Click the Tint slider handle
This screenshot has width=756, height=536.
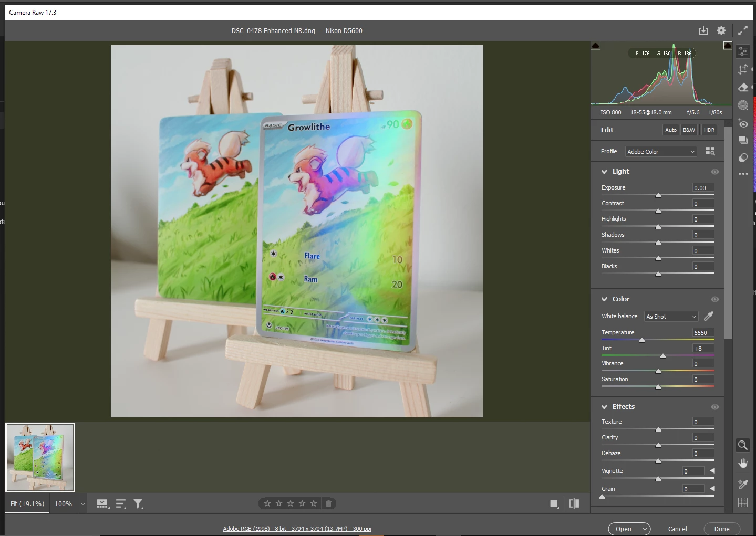click(663, 356)
